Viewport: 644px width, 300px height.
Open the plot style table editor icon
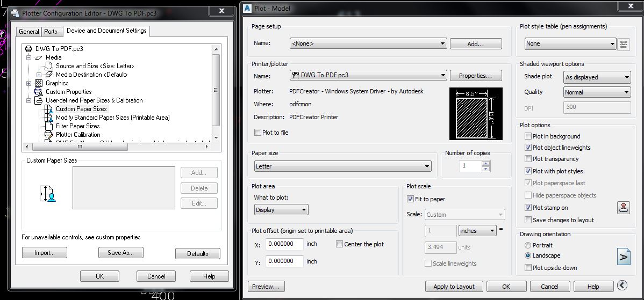tap(624, 44)
